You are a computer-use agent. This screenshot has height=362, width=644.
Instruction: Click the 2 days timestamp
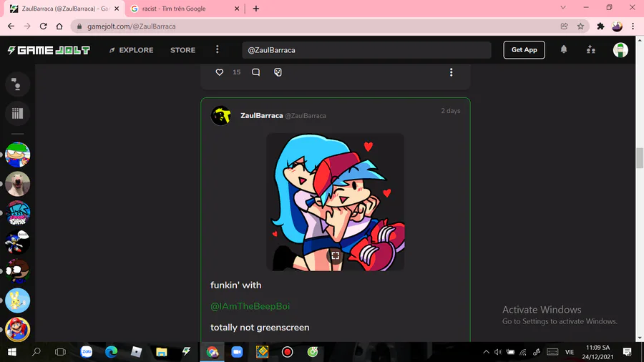click(451, 111)
